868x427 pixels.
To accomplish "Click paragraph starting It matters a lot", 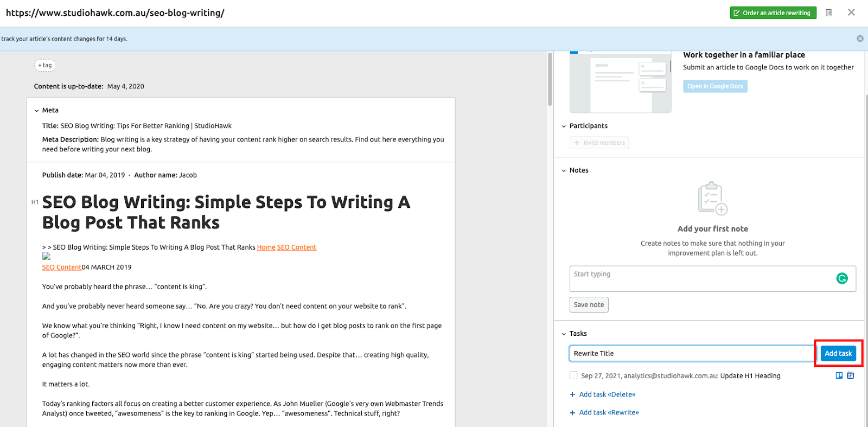I will 66,384.
